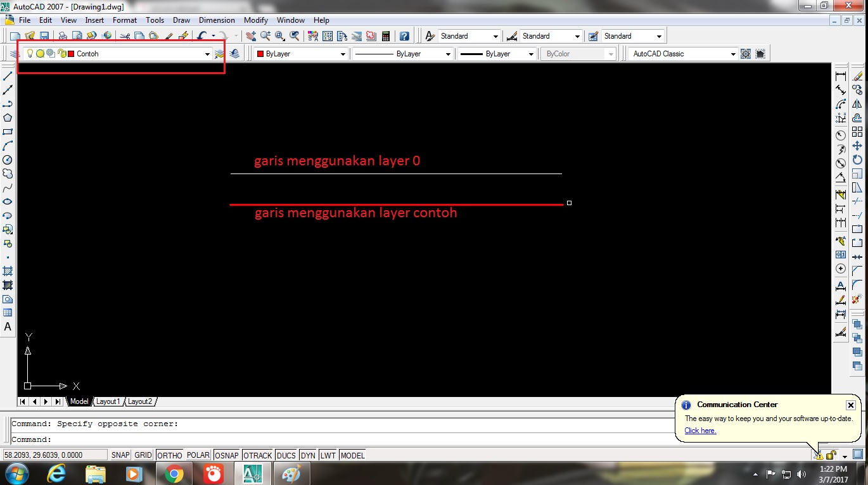Select the Polygon tool

point(8,118)
